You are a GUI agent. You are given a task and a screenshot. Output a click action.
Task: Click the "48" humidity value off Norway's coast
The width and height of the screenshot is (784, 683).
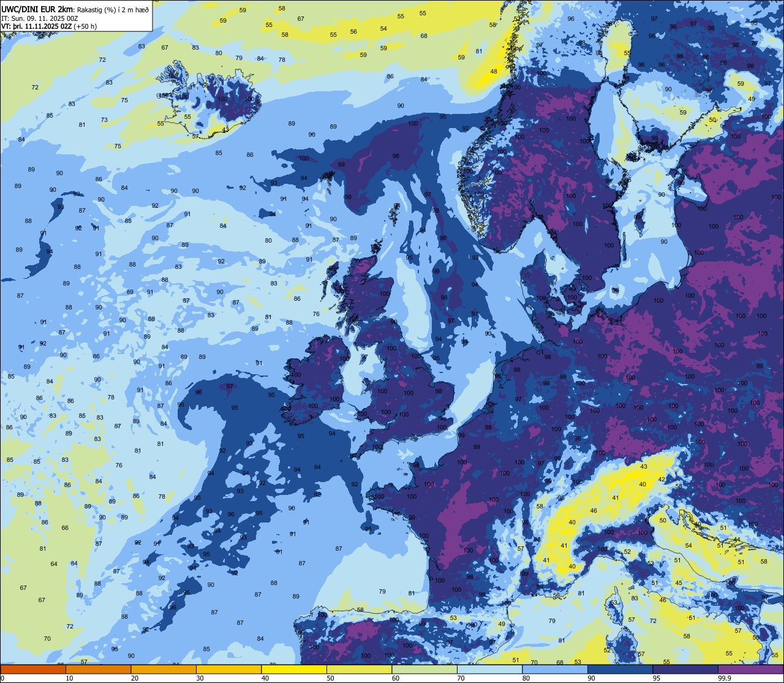[494, 72]
